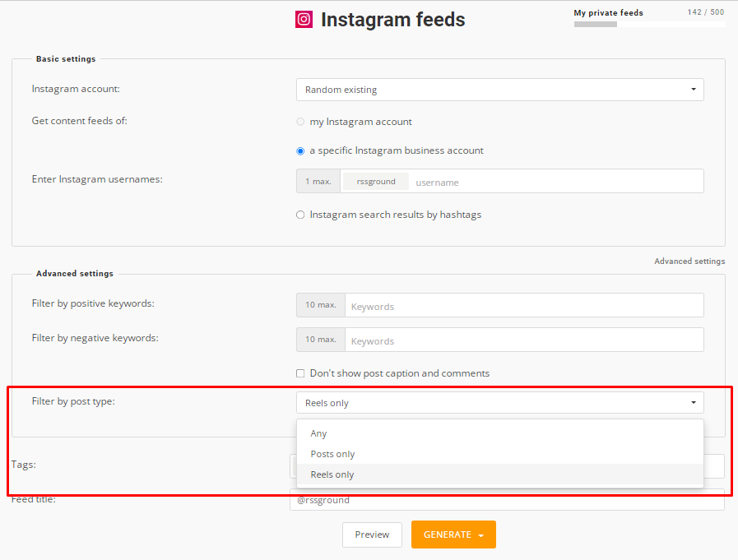Image resolution: width=738 pixels, height=560 pixels.
Task: Open the Instagram account dropdown arrow
Action: click(694, 90)
